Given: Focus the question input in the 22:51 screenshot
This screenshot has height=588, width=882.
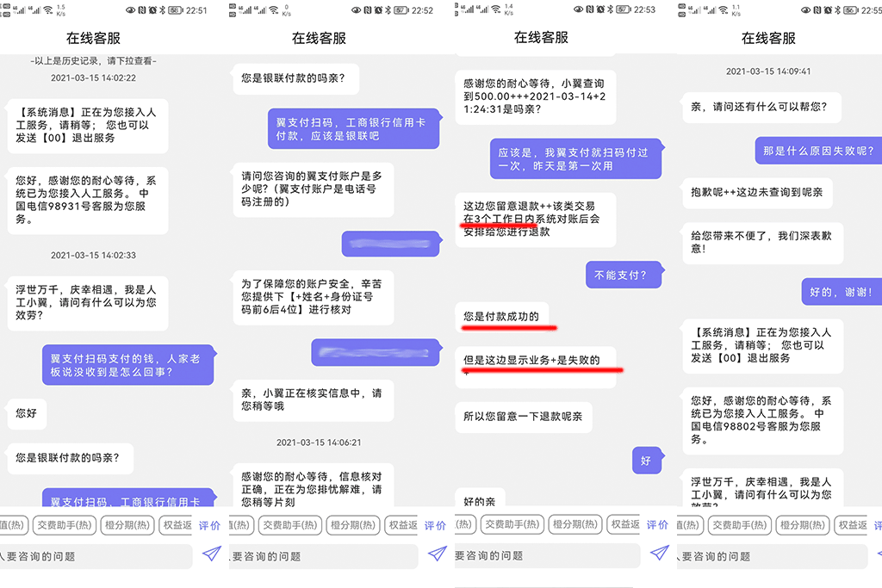Looking at the screenshot, I should pos(96,556).
